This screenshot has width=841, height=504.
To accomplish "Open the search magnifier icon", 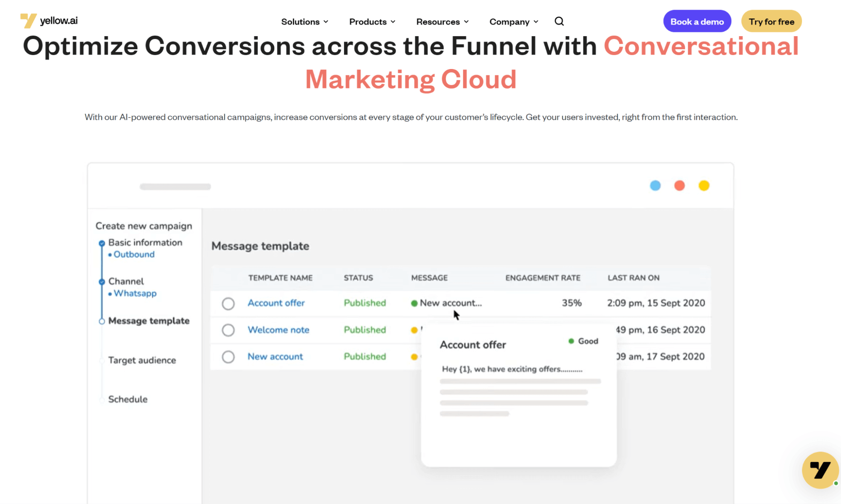I will pos(559,21).
